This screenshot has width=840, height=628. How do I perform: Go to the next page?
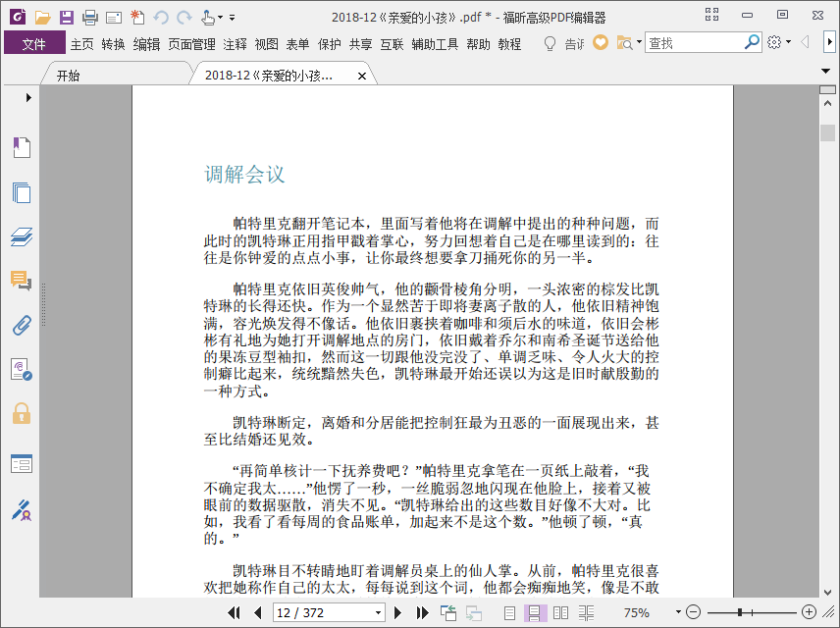click(x=397, y=612)
